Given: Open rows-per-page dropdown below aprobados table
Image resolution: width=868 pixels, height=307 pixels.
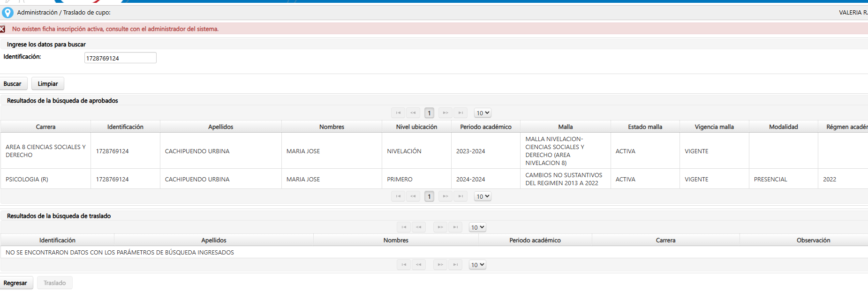Looking at the screenshot, I should (x=483, y=196).
